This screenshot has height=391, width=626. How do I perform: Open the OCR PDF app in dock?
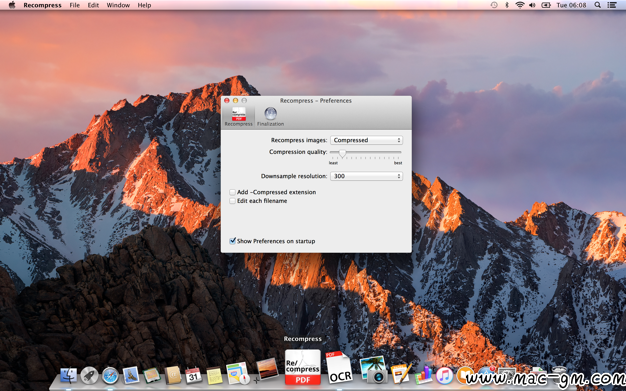pyautogui.click(x=339, y=368)
